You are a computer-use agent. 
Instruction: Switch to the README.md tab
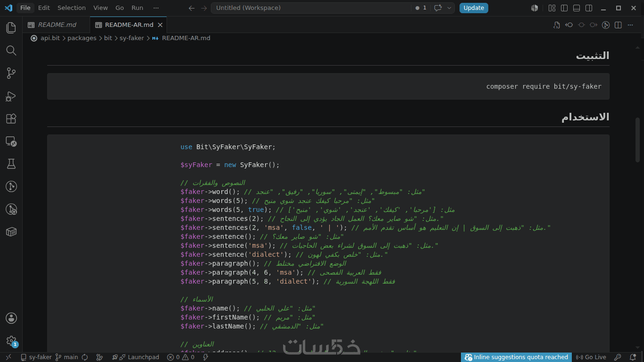click(57, 25)
